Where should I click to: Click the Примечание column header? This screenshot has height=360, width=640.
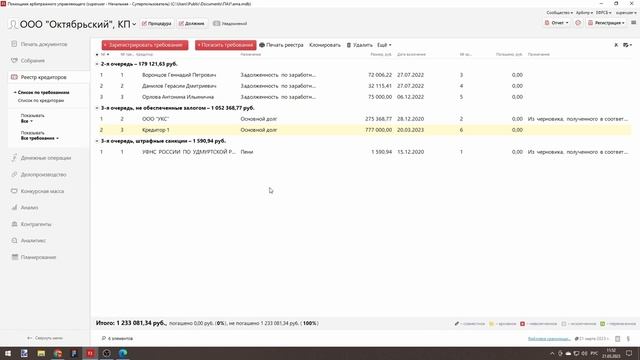click(x=538, y=54)
